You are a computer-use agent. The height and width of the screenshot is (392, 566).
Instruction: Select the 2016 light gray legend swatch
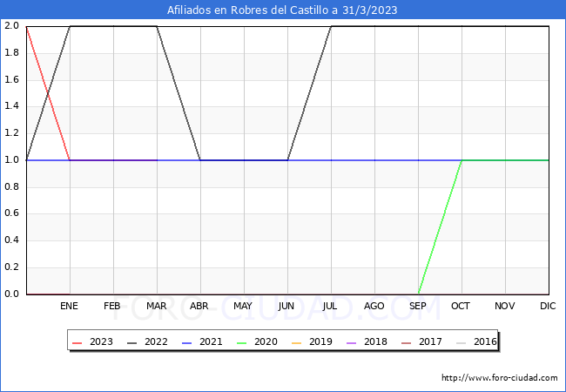coord(461,342)
